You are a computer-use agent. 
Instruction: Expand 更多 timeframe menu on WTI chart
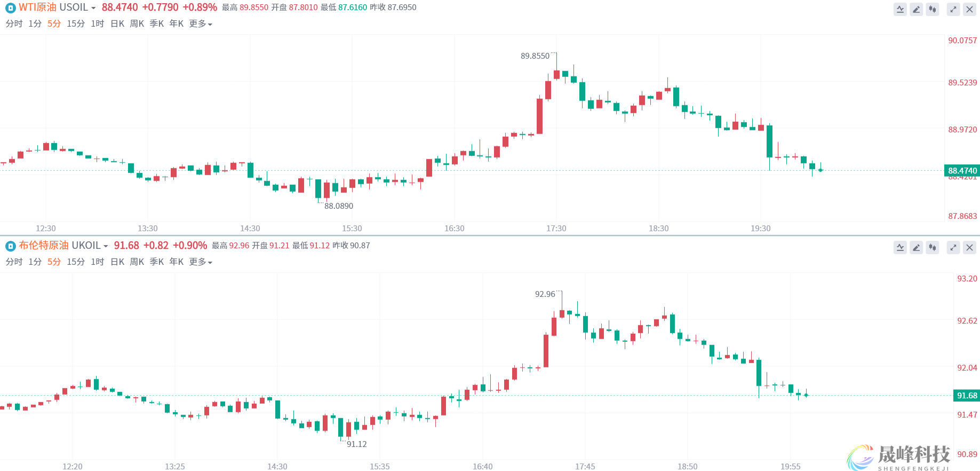[x=201, y=23]
